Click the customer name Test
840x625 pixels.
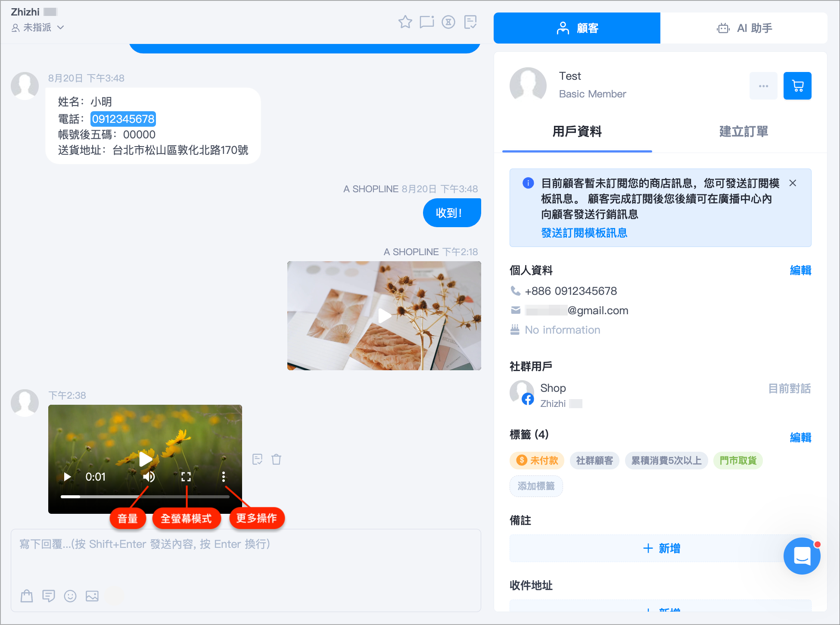570,76
